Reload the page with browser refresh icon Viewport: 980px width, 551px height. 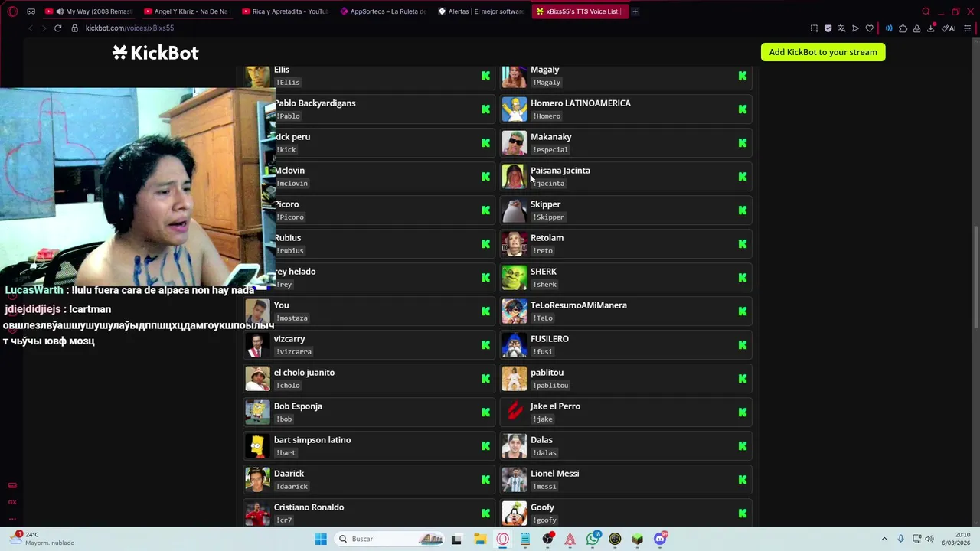coord(57,28)
